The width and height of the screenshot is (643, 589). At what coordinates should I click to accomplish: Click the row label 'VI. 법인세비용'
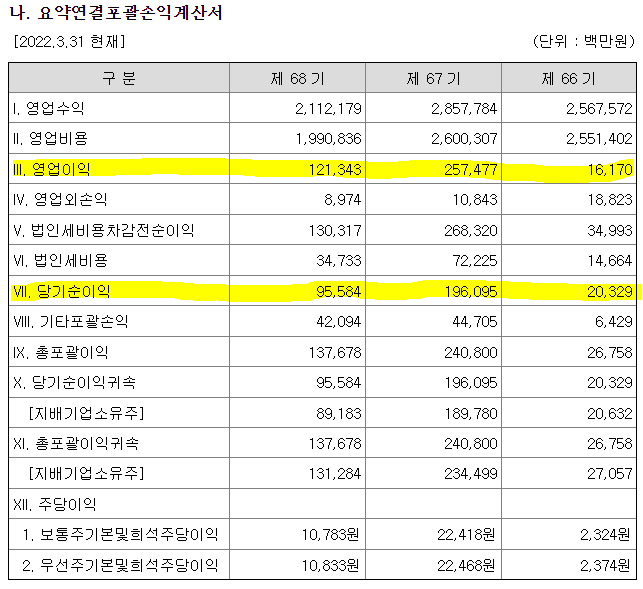[x=60, y=260]
